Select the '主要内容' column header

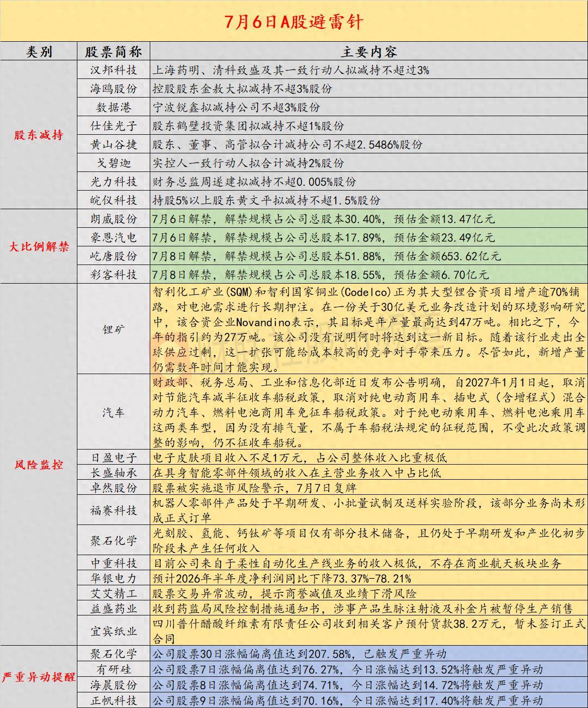pos(369,51)
